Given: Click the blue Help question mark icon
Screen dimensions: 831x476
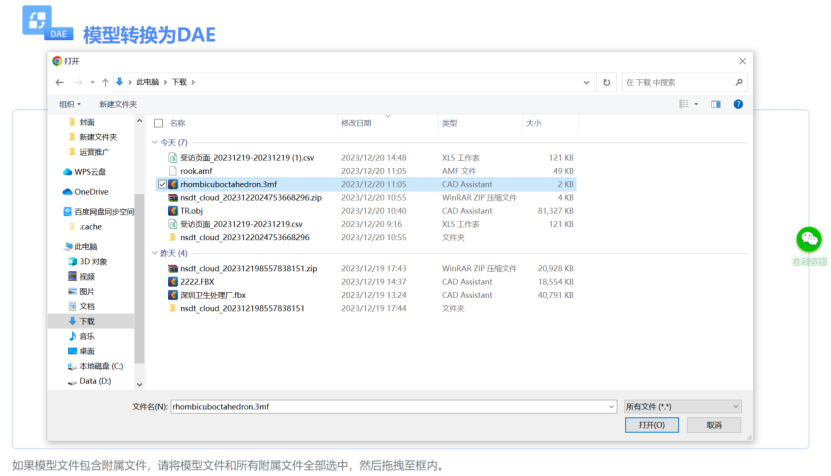Looking at the screenshot, I should (x=738, y=104).
